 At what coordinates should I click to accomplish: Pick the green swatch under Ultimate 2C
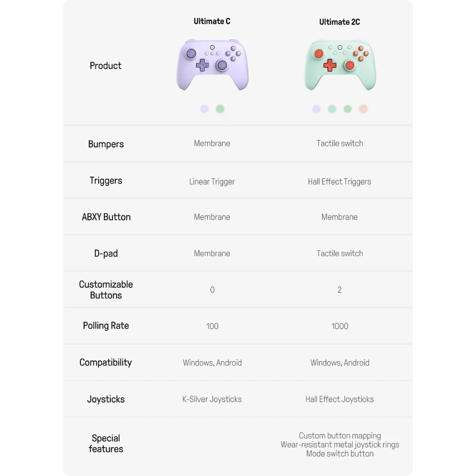pyautogui.click(x=348, y=109)
